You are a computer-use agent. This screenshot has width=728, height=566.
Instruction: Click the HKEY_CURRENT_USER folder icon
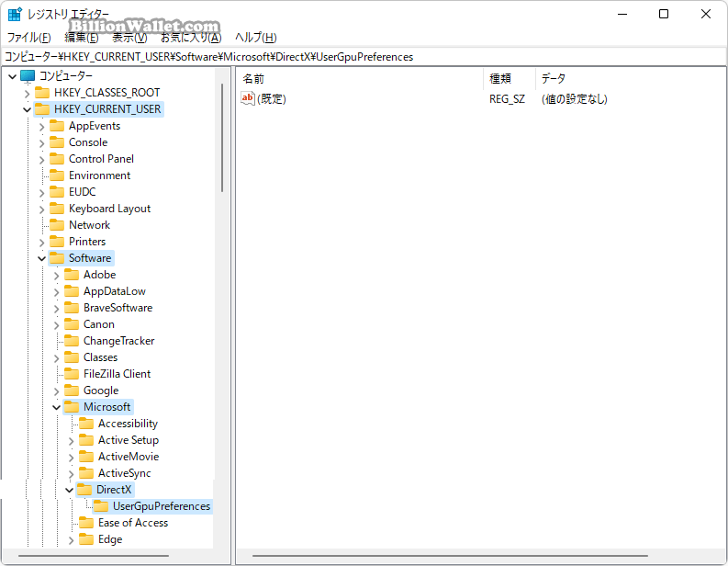click(x=42, y=108)
